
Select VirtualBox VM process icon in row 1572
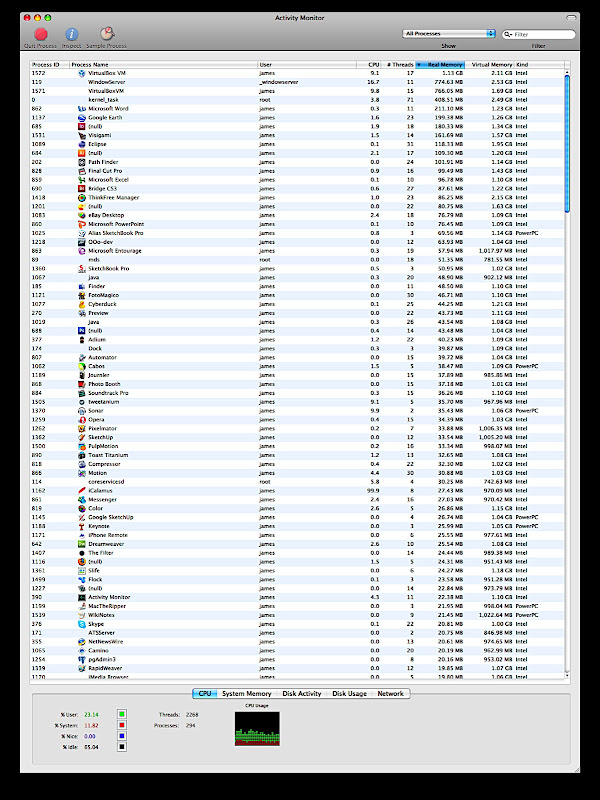pos(82,73)
